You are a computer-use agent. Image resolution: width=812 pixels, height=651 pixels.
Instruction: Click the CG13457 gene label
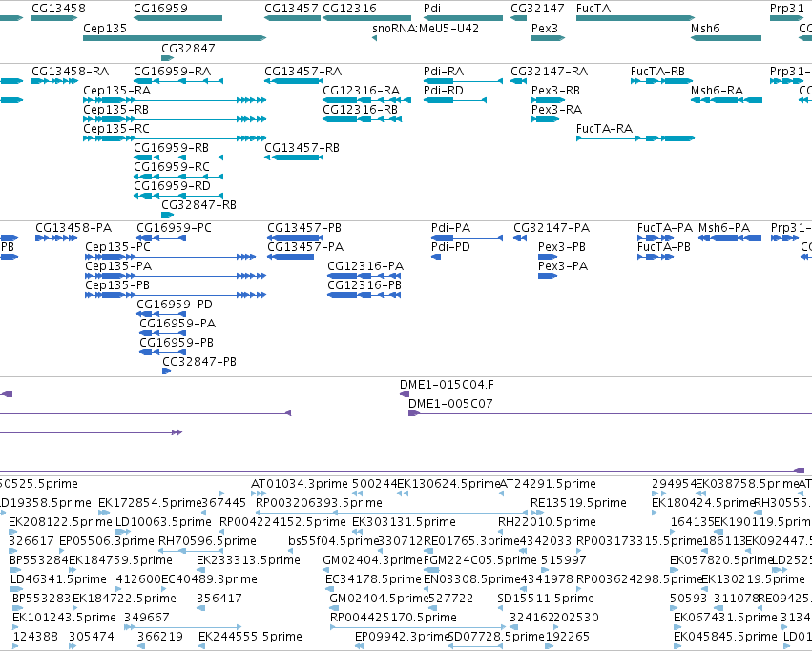pyautogui.click(x=291, y=9)
